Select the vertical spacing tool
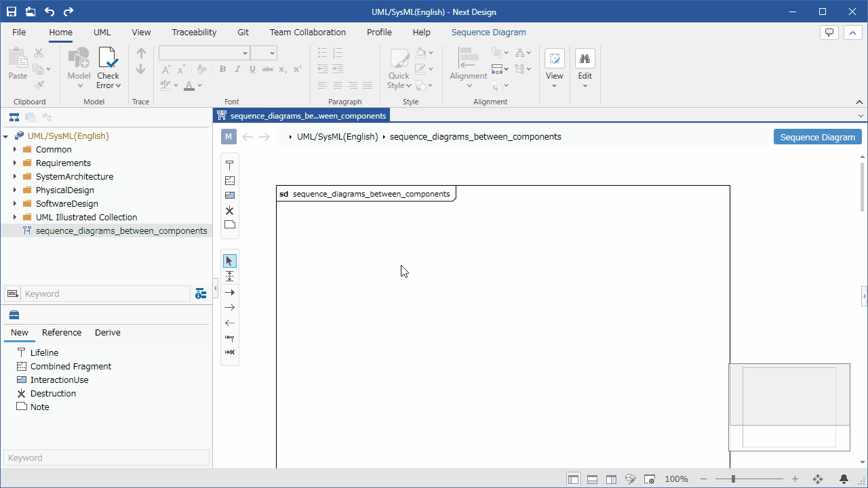 point(230,277)
